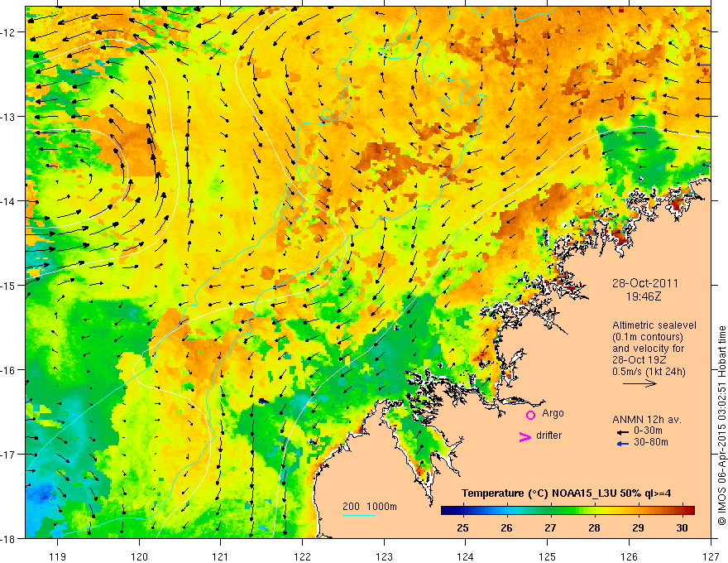Click the date text 28-Oct-2011
Screen dimensions: 728x563
[645, 283]
